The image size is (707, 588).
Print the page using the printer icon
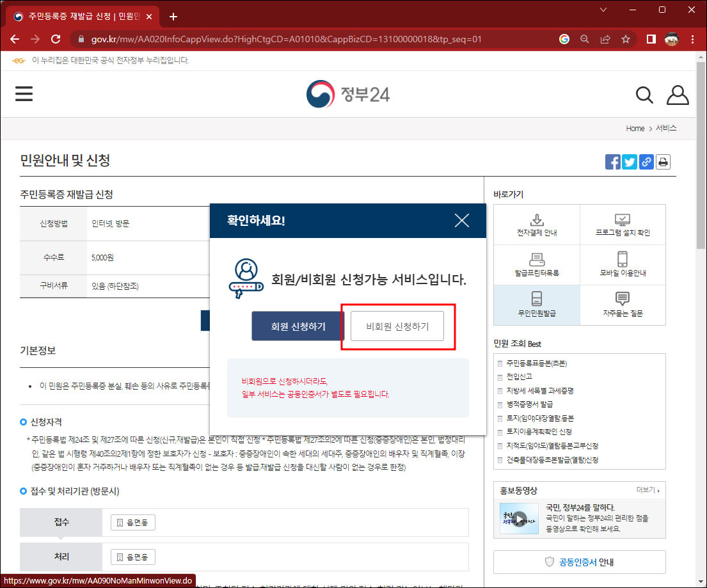pos(663,162)
